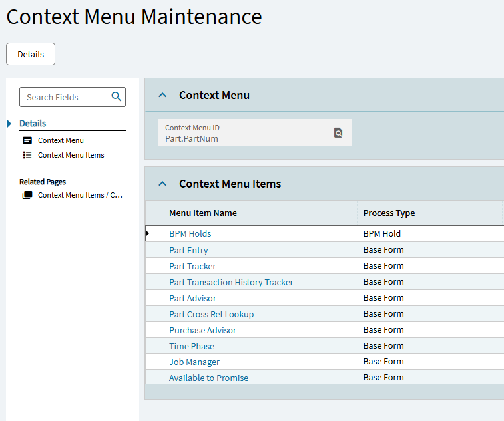Viewport: 504px width, 421px height.
Task: Select Base Form cell in Part Advisor row
Action: pos(430,298)
